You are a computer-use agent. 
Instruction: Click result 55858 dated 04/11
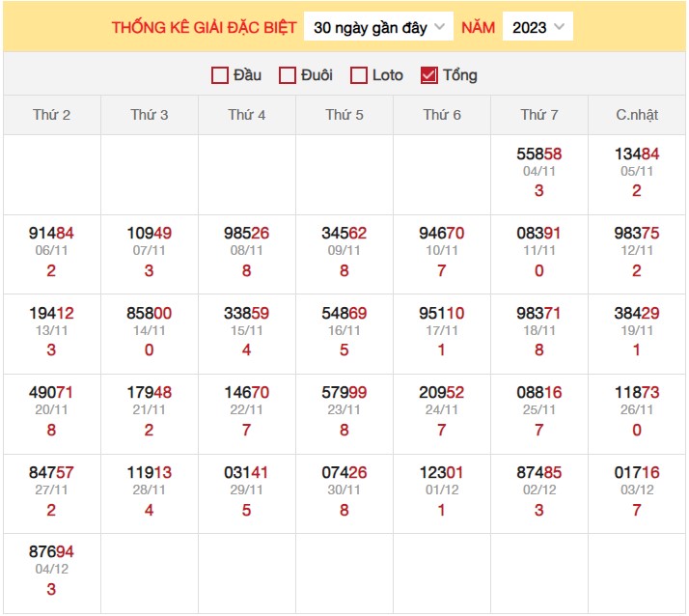tap(539, 154)
